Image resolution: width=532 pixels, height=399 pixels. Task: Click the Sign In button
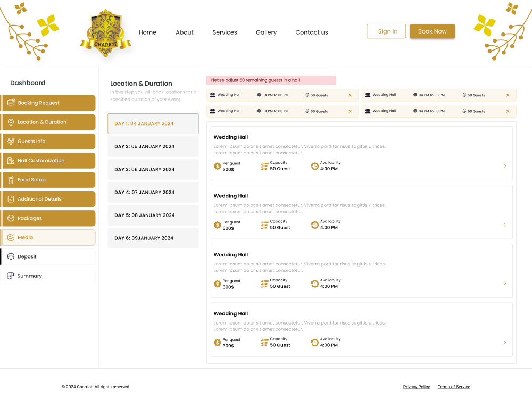point(386,31)
